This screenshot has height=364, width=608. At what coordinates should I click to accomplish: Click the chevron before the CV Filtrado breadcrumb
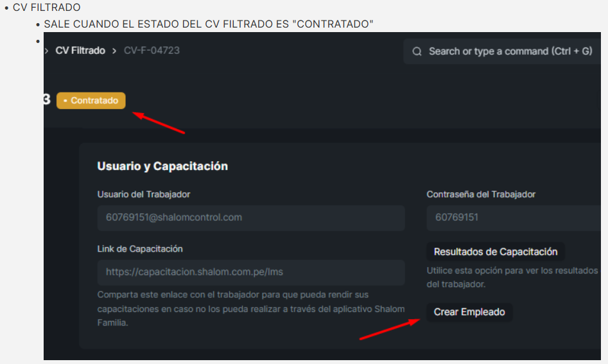coord(46,51)
